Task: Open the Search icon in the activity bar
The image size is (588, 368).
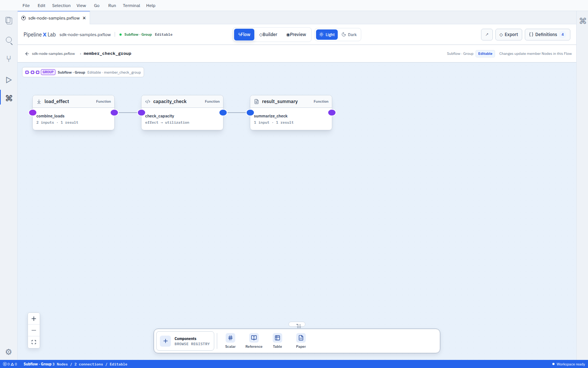Action: click(x=9, y=40)
